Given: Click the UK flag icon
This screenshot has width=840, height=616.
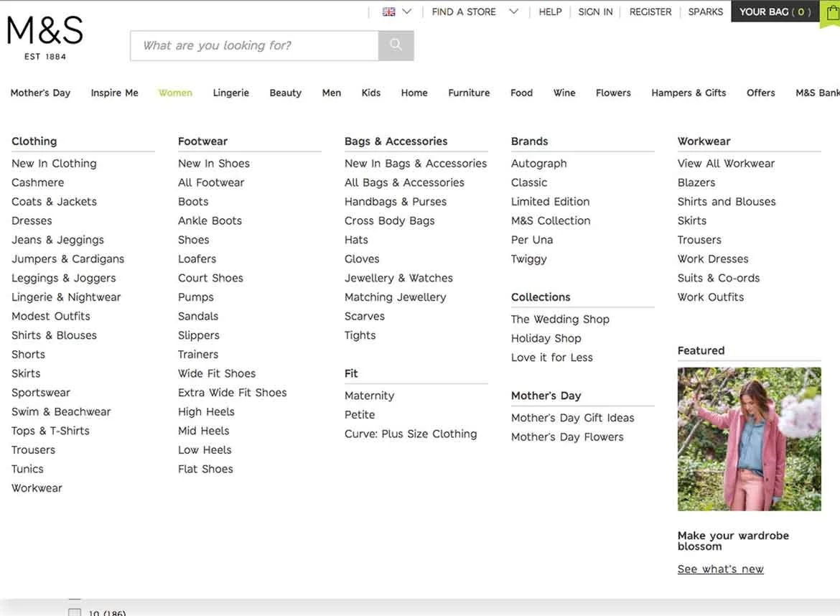Looking at the screenshot, I should point(389,11).
